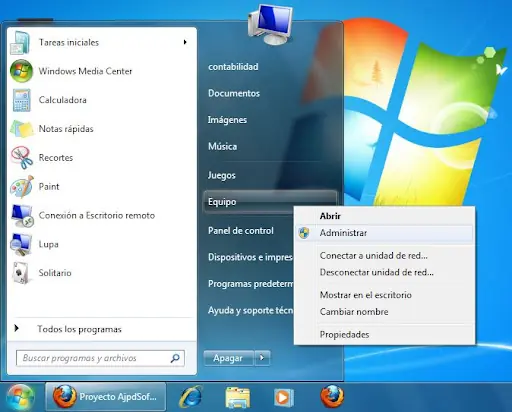Launch the Recortes scissors icon
This screenshot has height=412, width=512.
[x=22, y=158]
